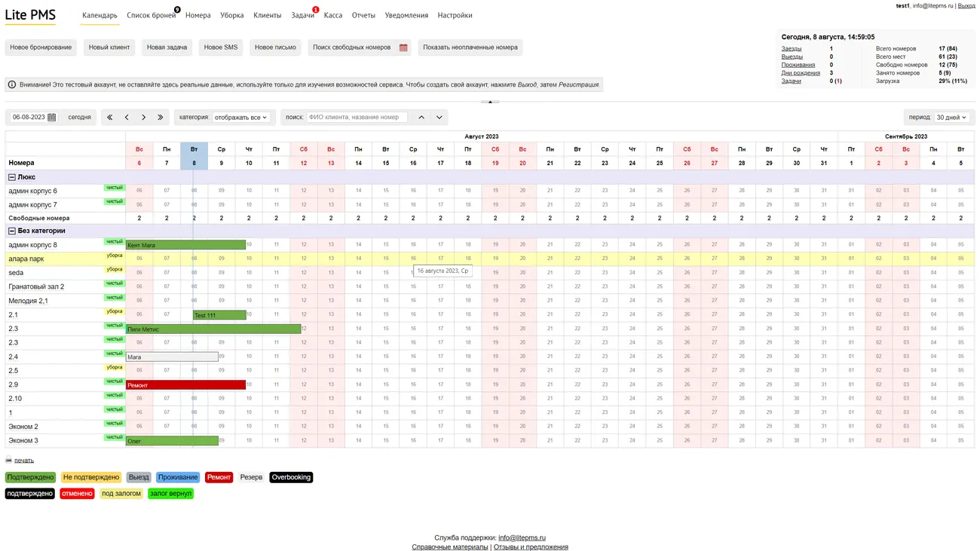
Task: Click the red Ремонт legend swatch
Action: point(219,477)
